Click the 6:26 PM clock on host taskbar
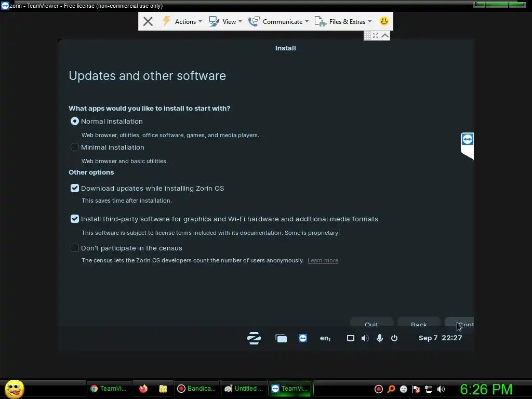 click(x=486, y=389)
